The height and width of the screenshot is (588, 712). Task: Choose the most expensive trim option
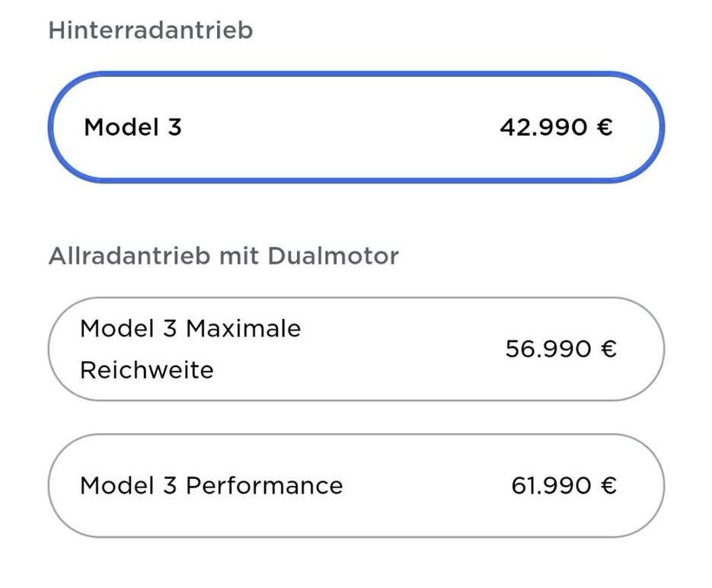356,485
